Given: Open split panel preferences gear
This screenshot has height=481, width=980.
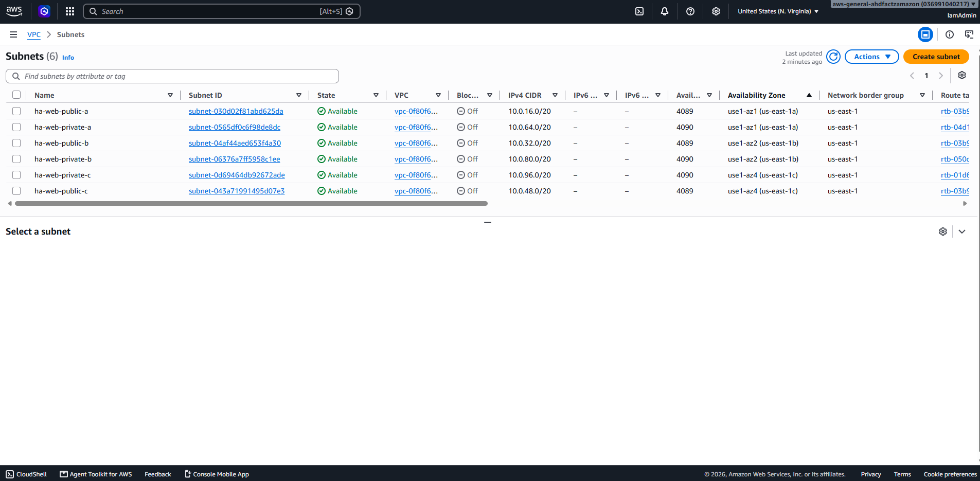Looking at the screenshot, I should tap(943, 231).
